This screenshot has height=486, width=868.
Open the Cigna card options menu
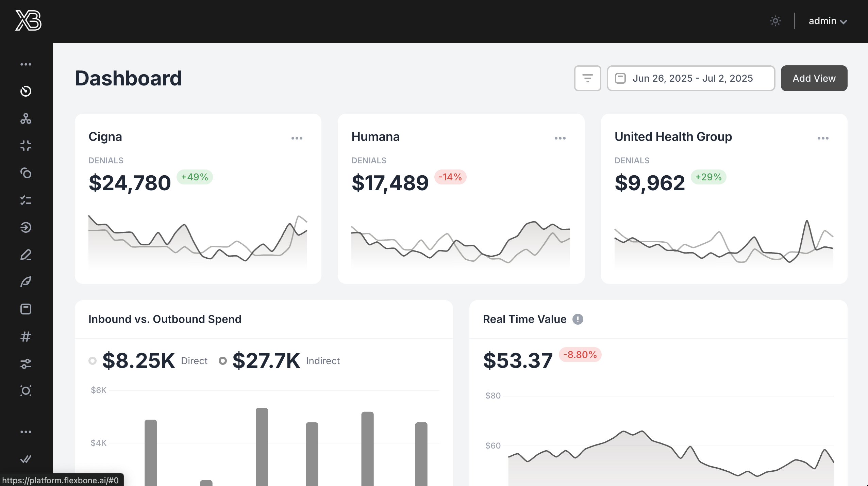(x=297, y=138)
